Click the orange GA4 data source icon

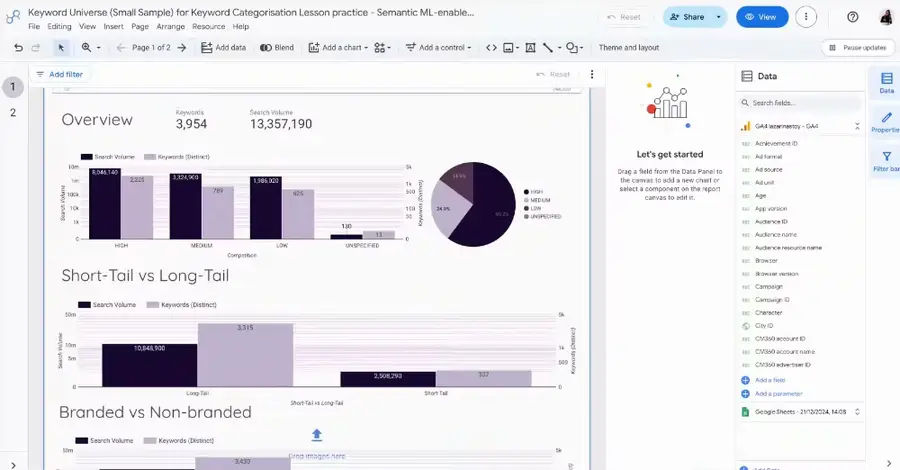pos(745,126)
